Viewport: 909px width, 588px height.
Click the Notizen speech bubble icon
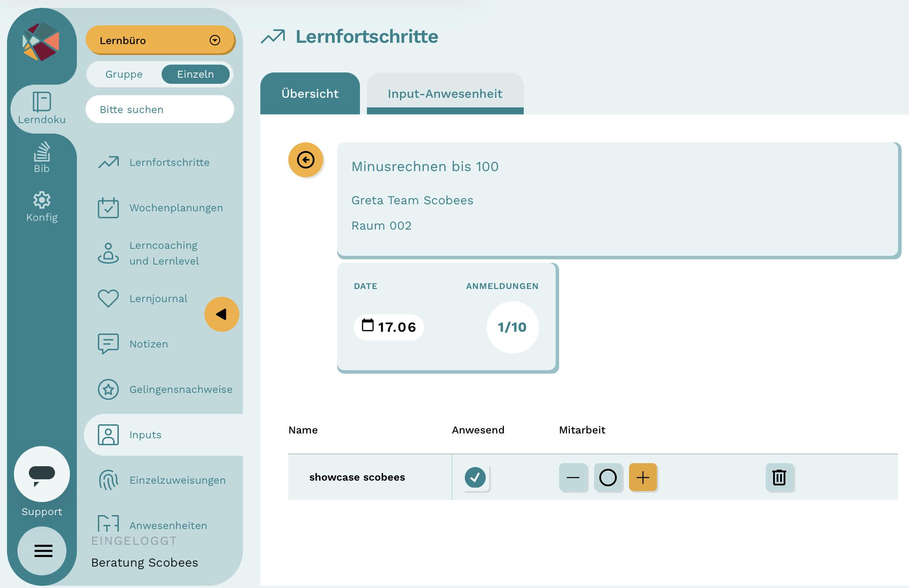tap(108, 344)
